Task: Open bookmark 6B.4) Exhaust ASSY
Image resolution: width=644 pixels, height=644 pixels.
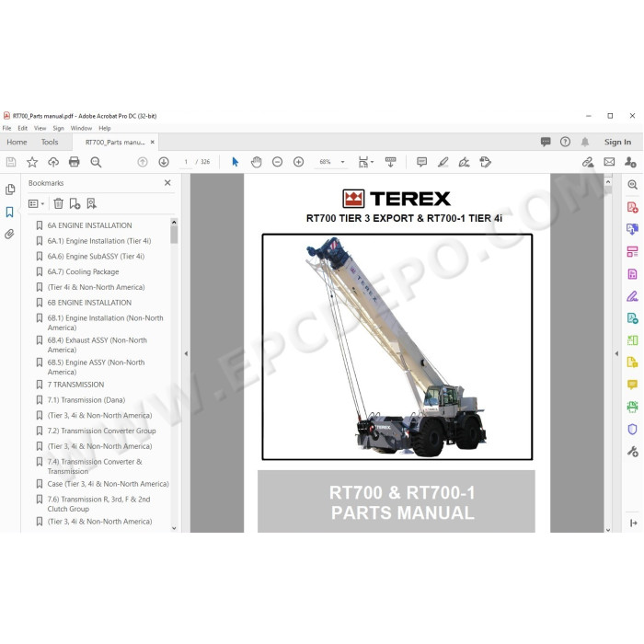Action: click(x=97, y=345)
